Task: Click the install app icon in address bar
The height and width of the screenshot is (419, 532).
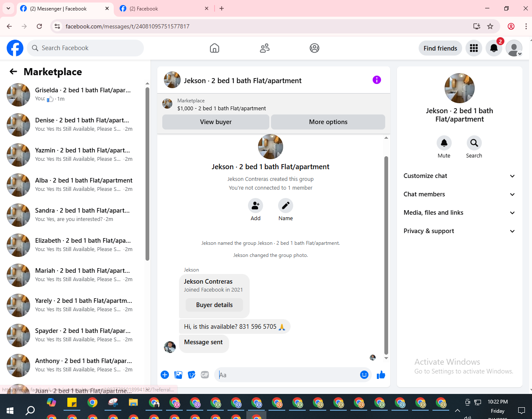Action: [x=476, y=26]
